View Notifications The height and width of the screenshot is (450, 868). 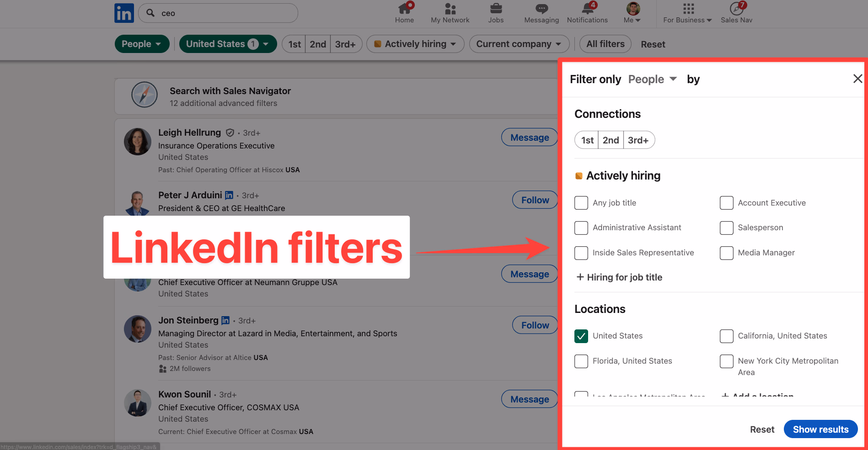(x=587, y=13)
